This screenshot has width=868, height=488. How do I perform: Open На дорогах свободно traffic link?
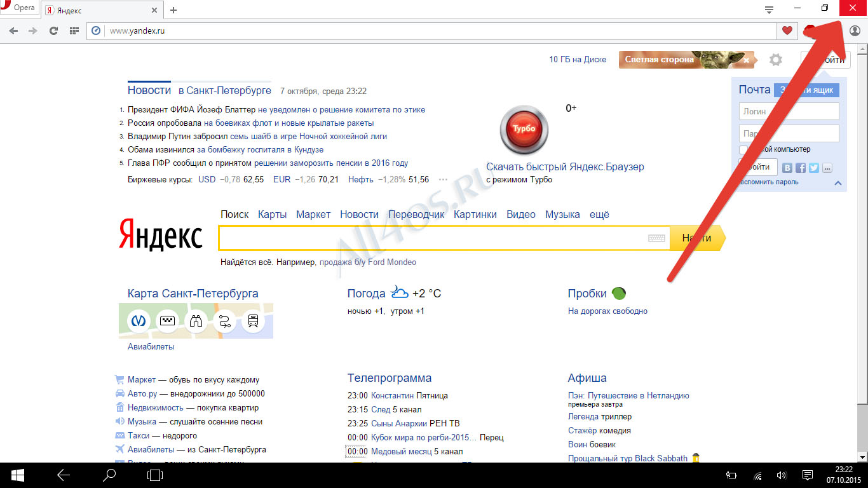tap(607, 311)
